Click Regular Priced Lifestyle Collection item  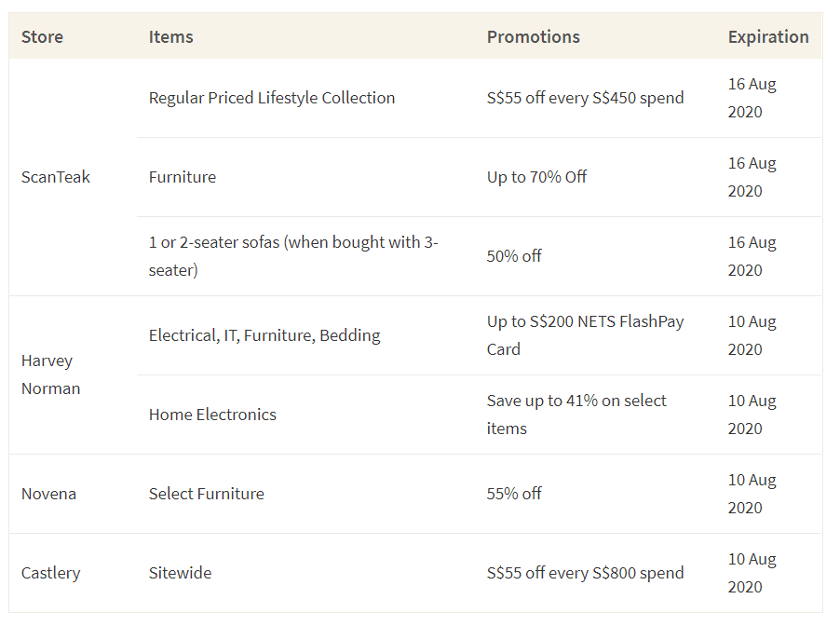pyautogui.click(x=272, y=98)
